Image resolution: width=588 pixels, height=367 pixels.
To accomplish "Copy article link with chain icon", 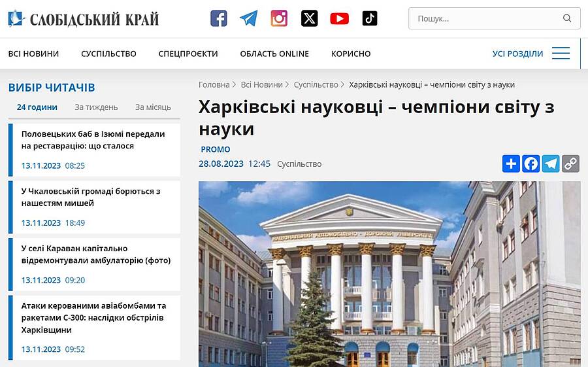I will pos(571,164).
